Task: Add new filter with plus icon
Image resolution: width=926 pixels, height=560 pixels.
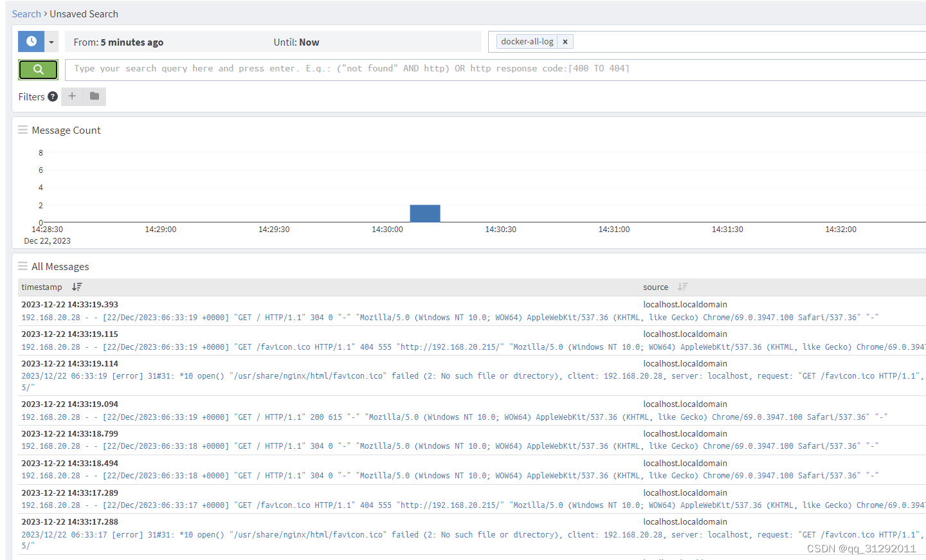Action: pos(72,96)
